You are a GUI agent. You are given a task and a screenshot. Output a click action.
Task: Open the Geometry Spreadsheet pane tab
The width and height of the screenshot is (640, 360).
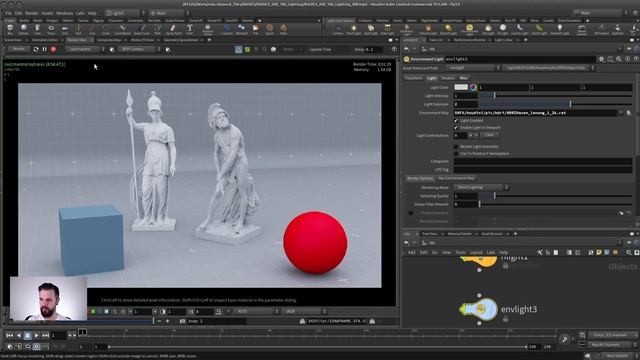[180, 40]
